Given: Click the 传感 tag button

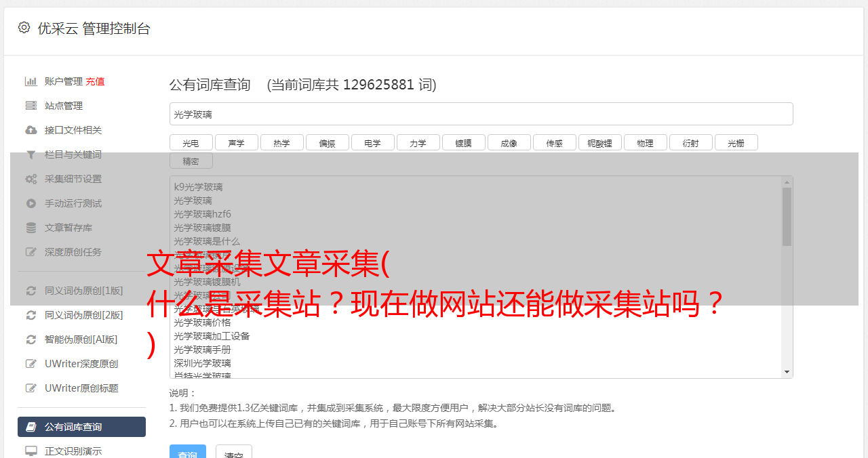Looking at the screenshot, I should (555, 142).
